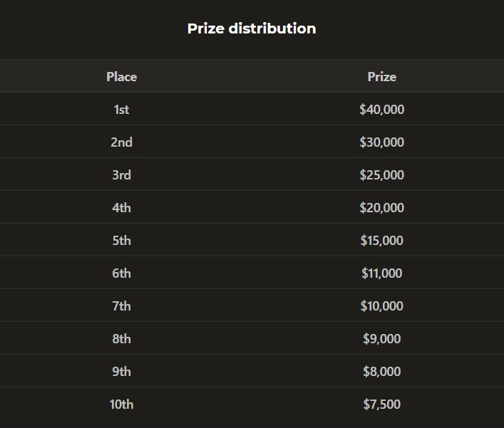
Task: Select the 3rd place cell
Action: (x=121, y=175)
